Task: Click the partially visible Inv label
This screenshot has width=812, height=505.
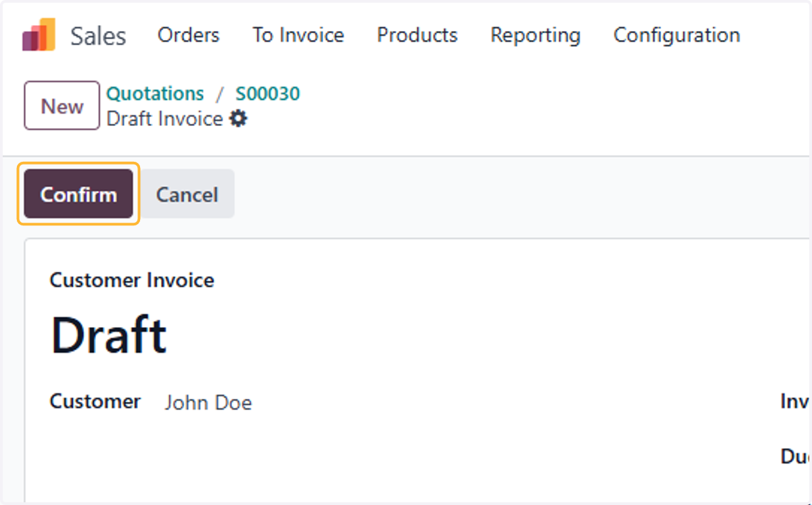Action: coord(796,401)
